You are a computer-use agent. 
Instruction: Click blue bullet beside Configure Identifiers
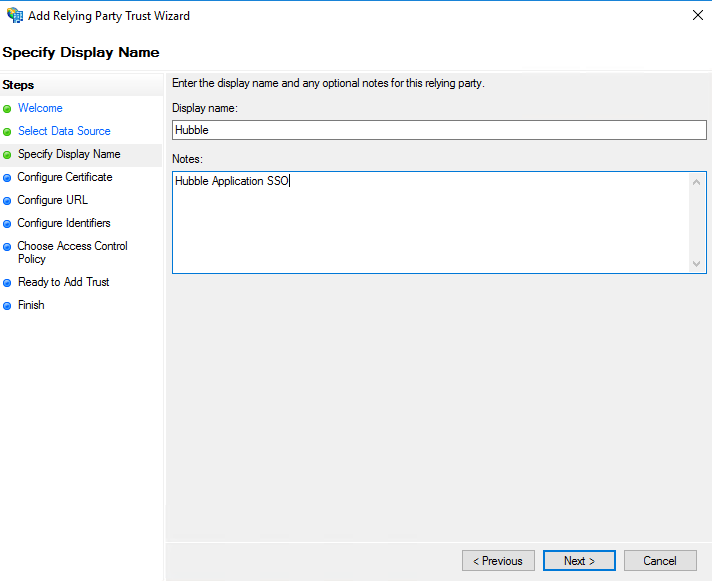click(x=7, y=224)
